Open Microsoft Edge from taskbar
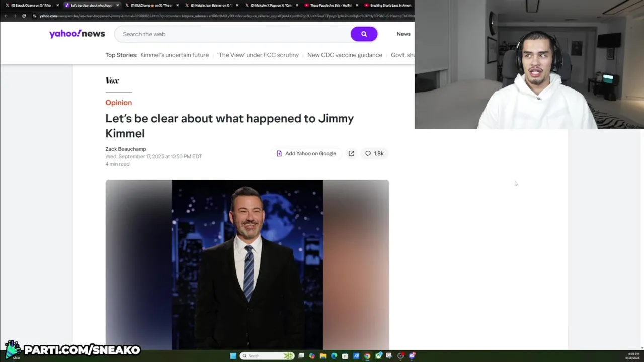 click(334, 356)
